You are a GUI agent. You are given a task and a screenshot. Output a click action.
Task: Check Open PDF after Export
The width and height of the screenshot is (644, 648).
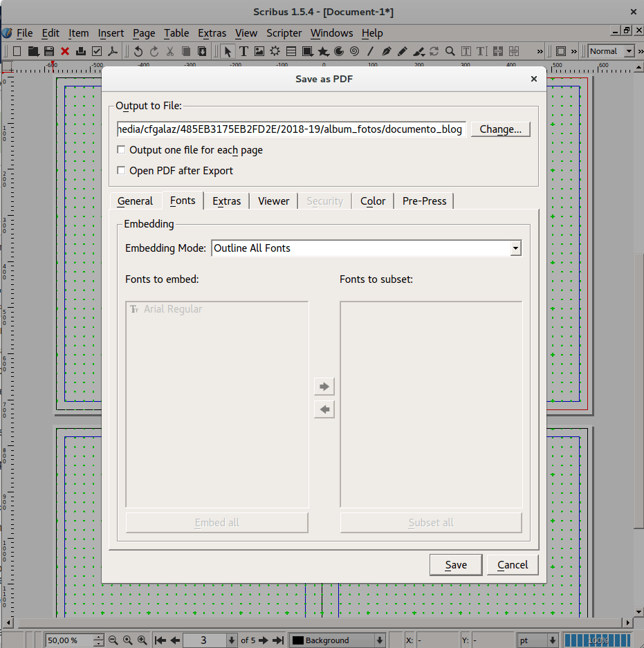coord(121,170)
